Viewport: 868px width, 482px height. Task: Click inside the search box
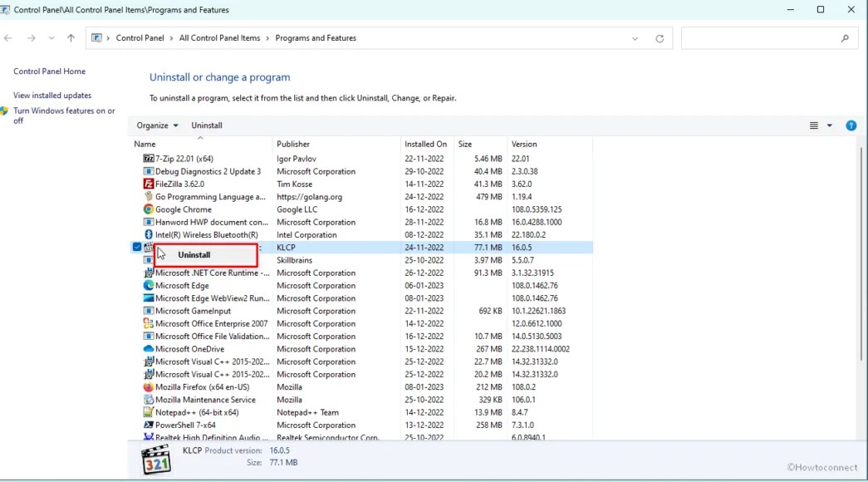[x=764, y=37]
